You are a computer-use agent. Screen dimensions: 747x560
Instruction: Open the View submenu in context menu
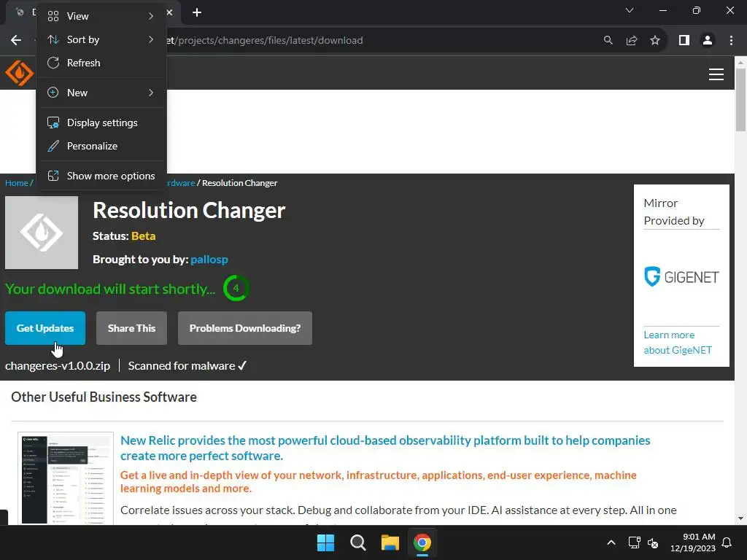tap(101, 16)
